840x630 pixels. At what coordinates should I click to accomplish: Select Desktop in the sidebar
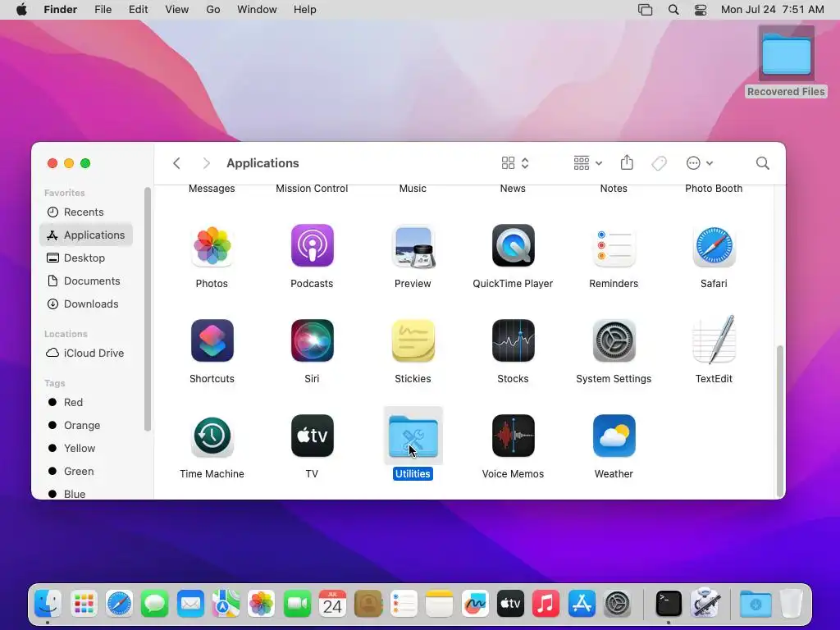click(85, 258)
